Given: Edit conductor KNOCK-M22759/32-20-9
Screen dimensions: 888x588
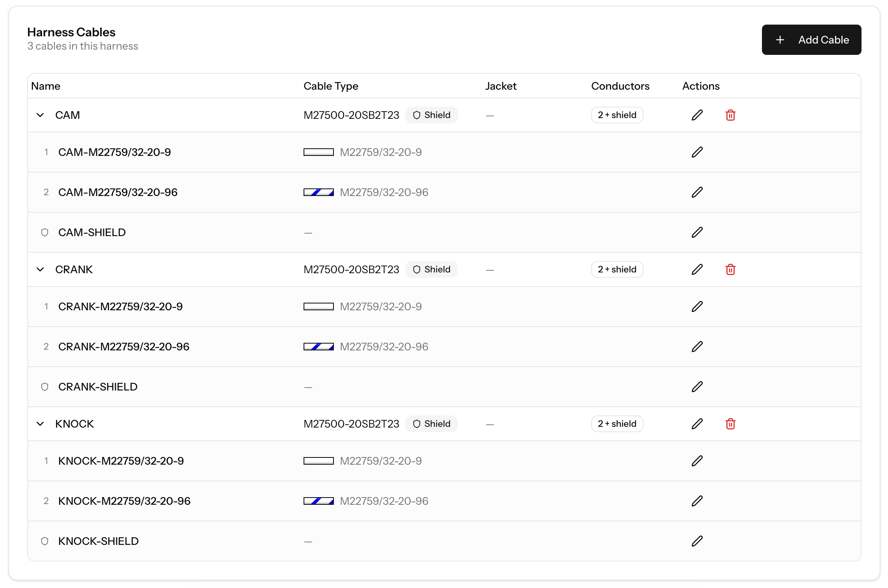Looking at the screenshot, I should (697, 461).
